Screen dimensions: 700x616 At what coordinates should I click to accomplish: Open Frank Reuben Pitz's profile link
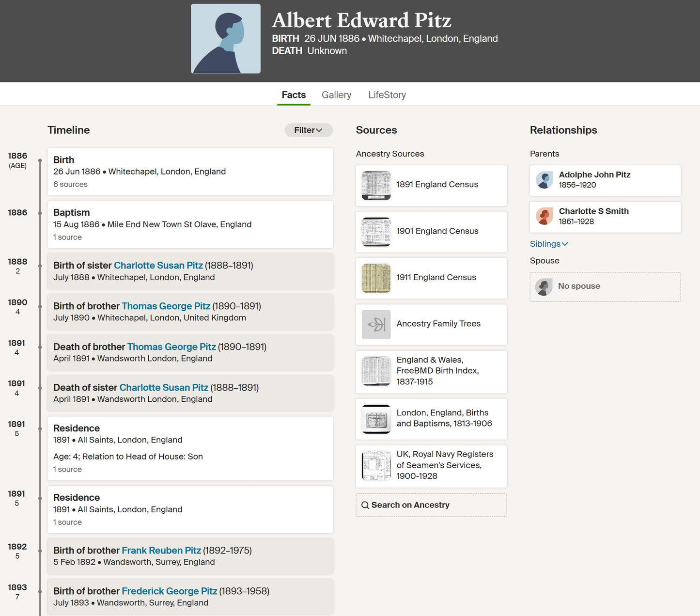pyautogui.click(x=161, y=550)
